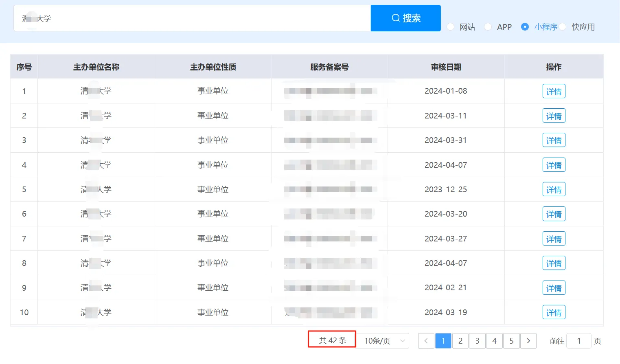Viewport: 620px width, 364px height.
Task: Click inside the search keyword field
Action: (x=191, y=18)
